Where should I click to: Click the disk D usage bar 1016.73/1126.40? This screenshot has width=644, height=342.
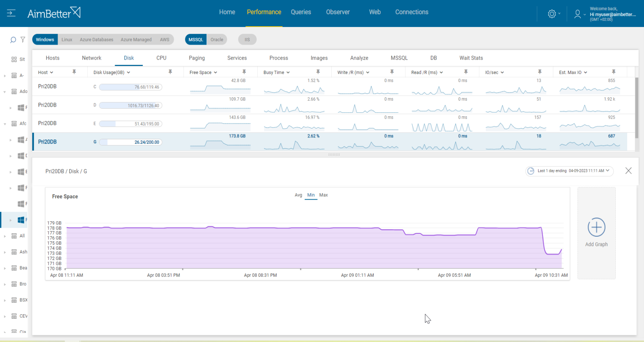(x=130, y=105)
